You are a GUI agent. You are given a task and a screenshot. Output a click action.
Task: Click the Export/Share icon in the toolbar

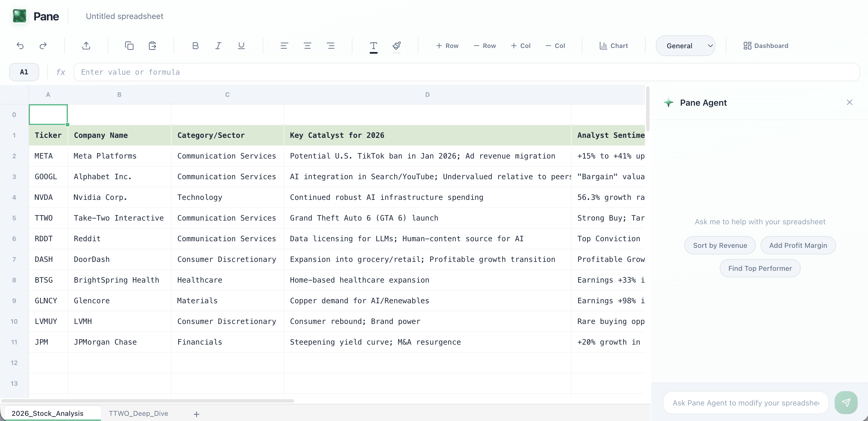(86, 46)
